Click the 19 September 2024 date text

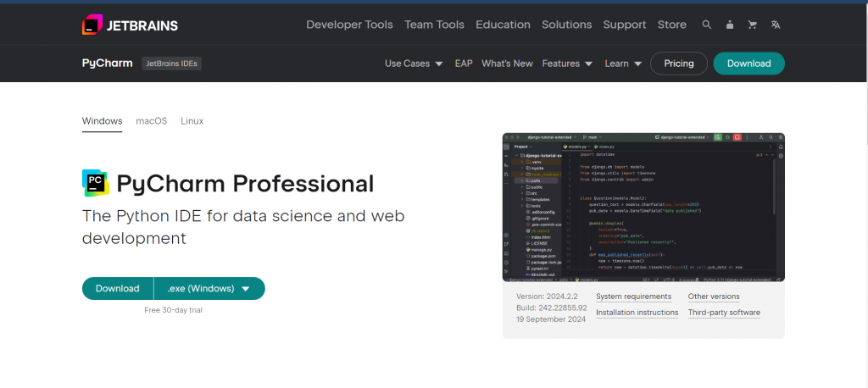(x=551, y=319)
